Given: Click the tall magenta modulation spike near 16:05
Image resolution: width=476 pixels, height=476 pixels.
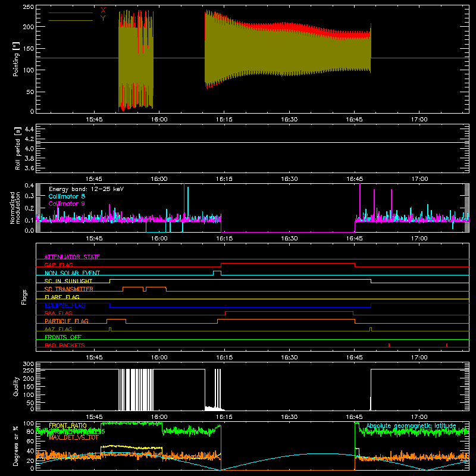Looking at the screenshot, I should tap(184, 201).
